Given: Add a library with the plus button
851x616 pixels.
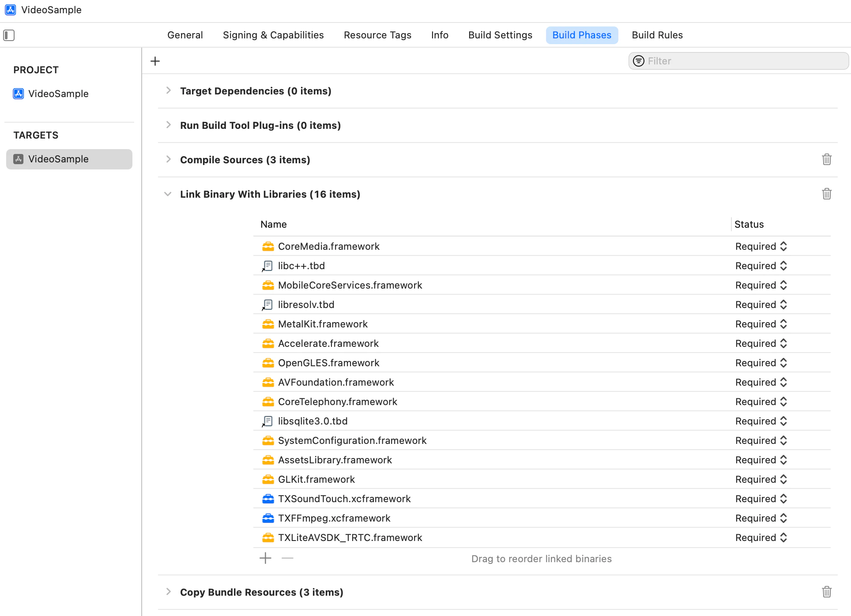Looking at the screenshot, I should tap(265, 558).
